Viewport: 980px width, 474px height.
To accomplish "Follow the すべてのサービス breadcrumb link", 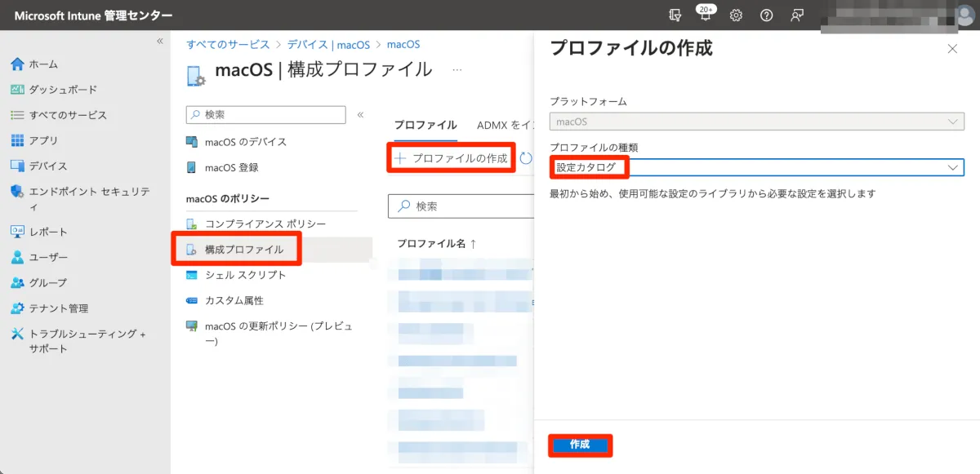I will tap(228, 44).
